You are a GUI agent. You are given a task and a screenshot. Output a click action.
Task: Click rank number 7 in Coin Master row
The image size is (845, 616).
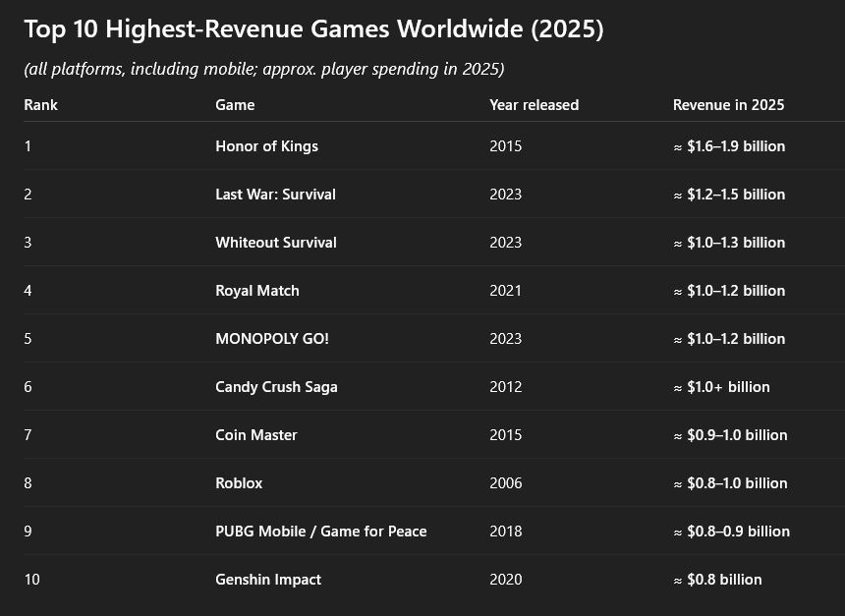coord(28,435)
